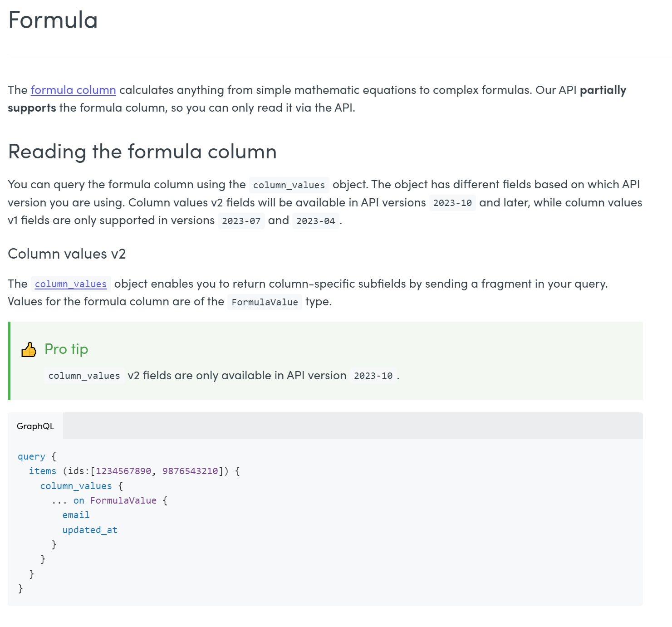
Task: Click the "email" field in the code block
Action: 76,515
